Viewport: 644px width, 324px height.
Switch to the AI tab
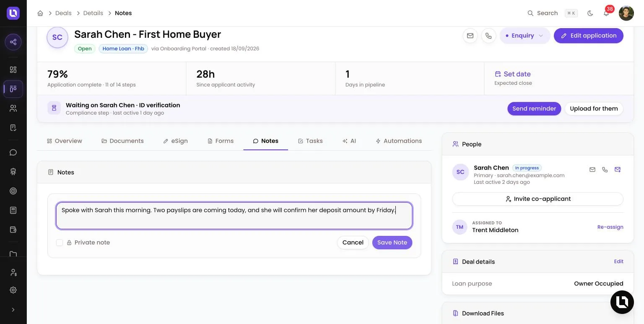(349, 141)
